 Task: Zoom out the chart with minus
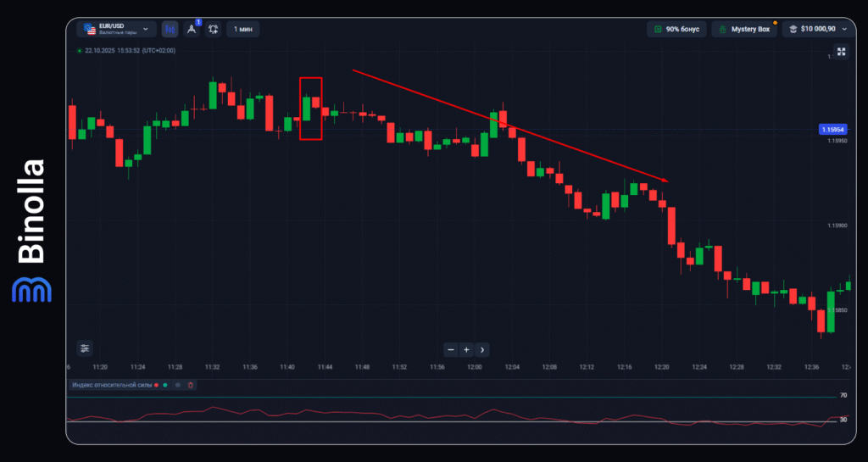451,349
